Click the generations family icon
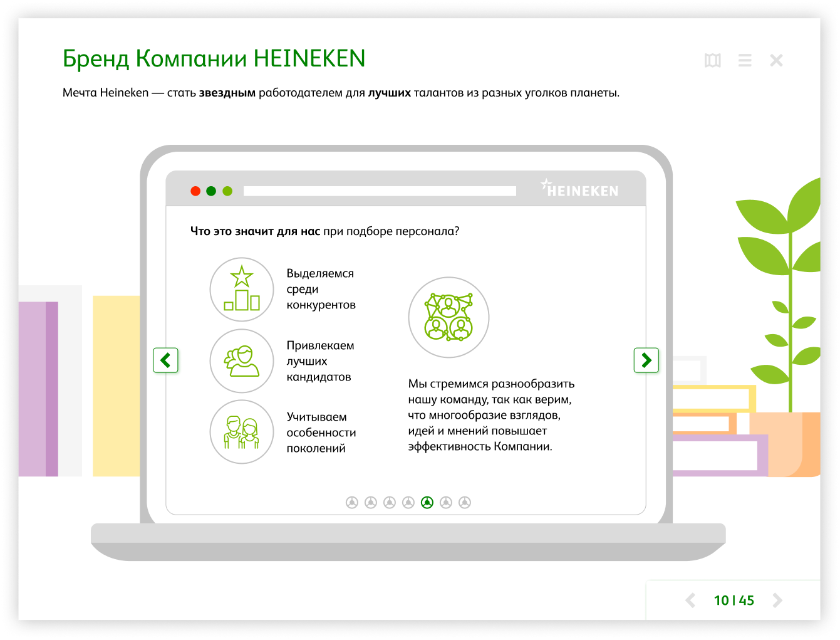This screenshot has height=640, width=840. point(242,432)
